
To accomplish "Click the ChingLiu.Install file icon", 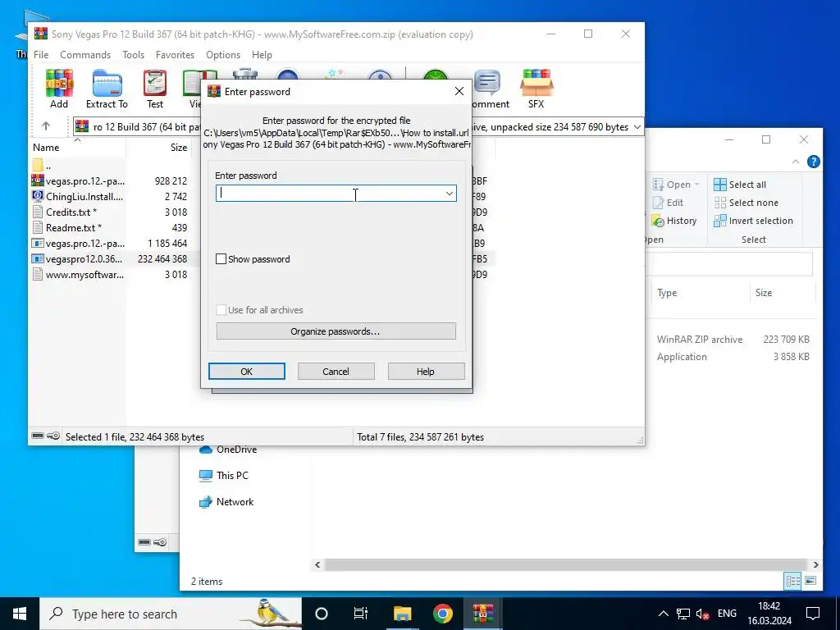I will (x=38, y=197).
